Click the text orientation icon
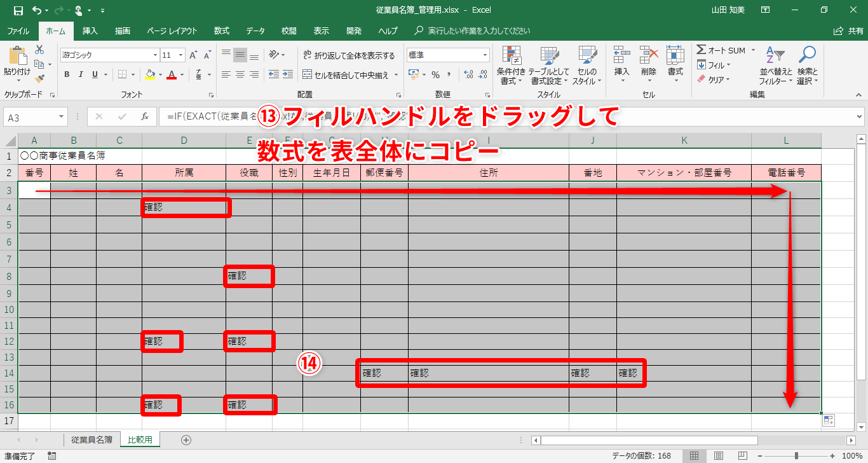 [x=274, y=55]
